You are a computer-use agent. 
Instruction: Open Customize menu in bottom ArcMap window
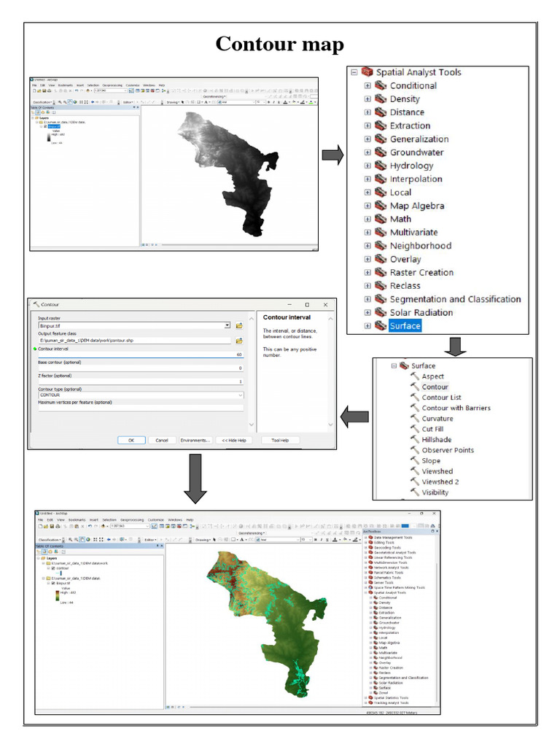[156, 519]
